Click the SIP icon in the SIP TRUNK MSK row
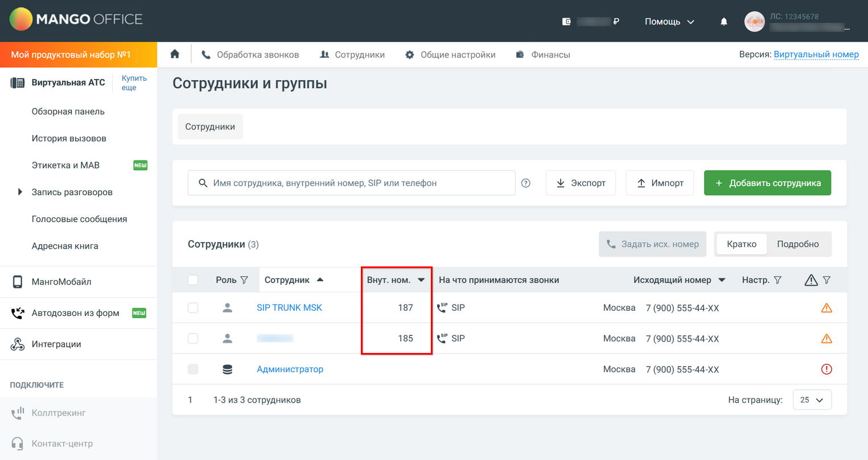 (x=441, y=307)
